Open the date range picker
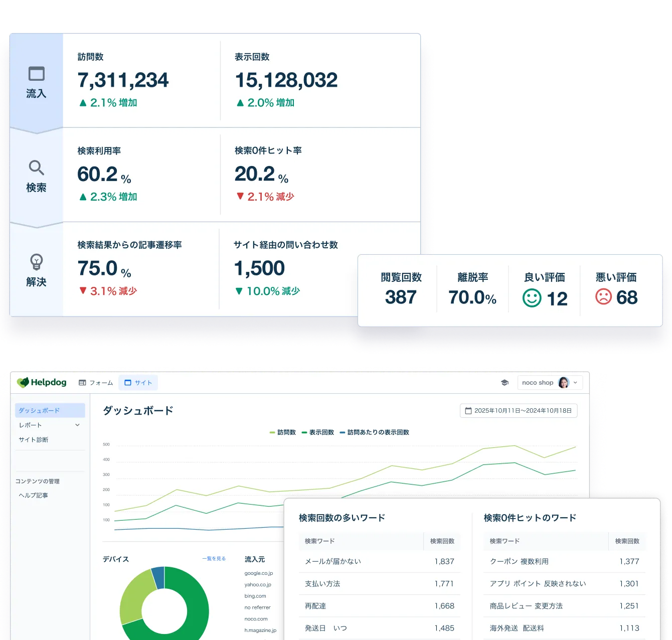The height and width of the screenshot is (640, 672). [519, 411]
